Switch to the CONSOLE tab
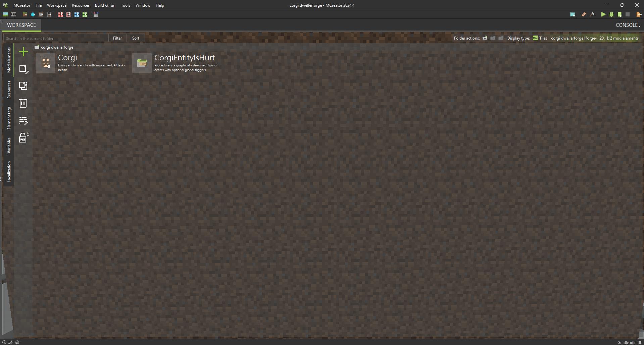 [627, 25]
